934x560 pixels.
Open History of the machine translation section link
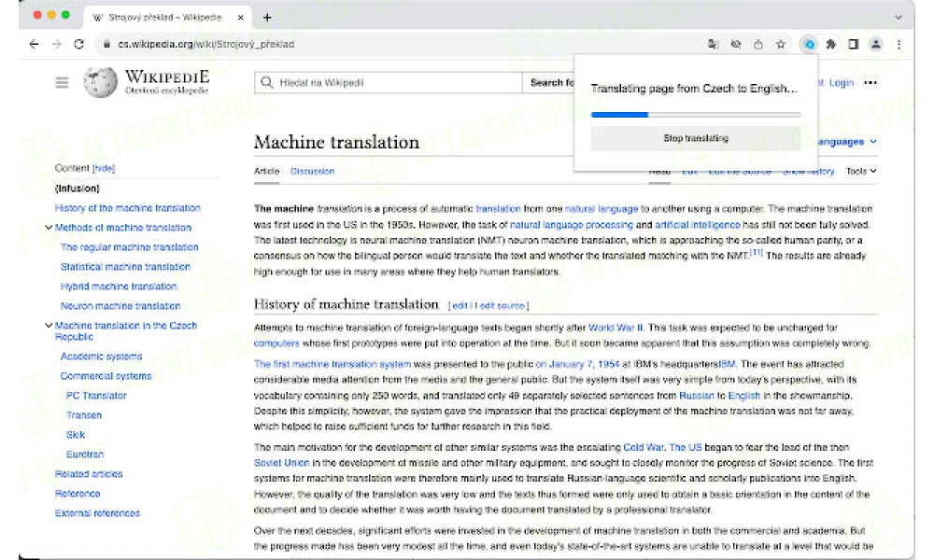(x=127, y=208)
